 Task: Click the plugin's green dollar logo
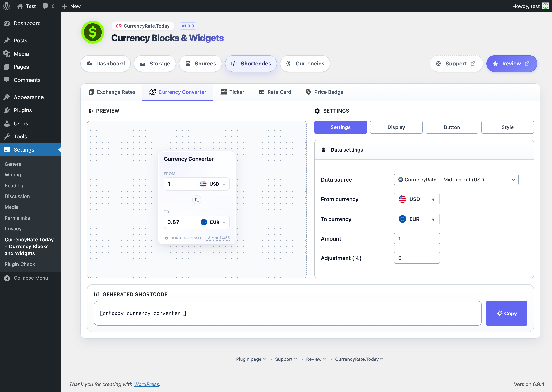(x=93, y=32)
